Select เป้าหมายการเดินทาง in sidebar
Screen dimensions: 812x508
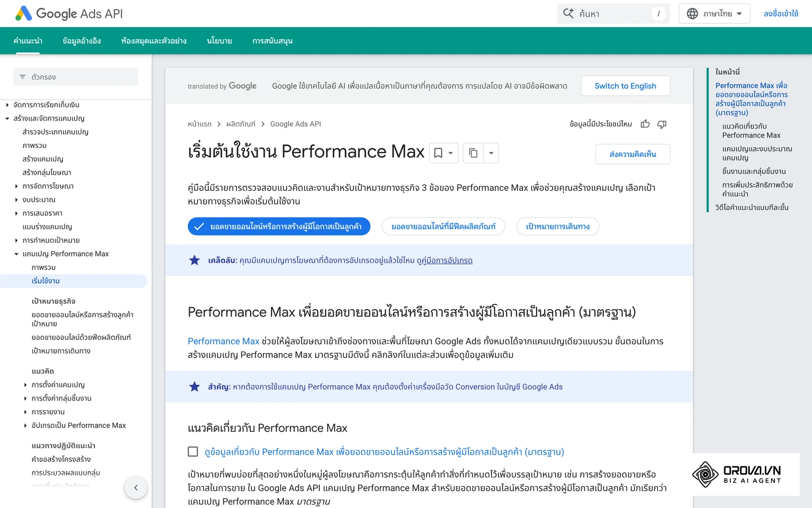click(x=61, y=351)
